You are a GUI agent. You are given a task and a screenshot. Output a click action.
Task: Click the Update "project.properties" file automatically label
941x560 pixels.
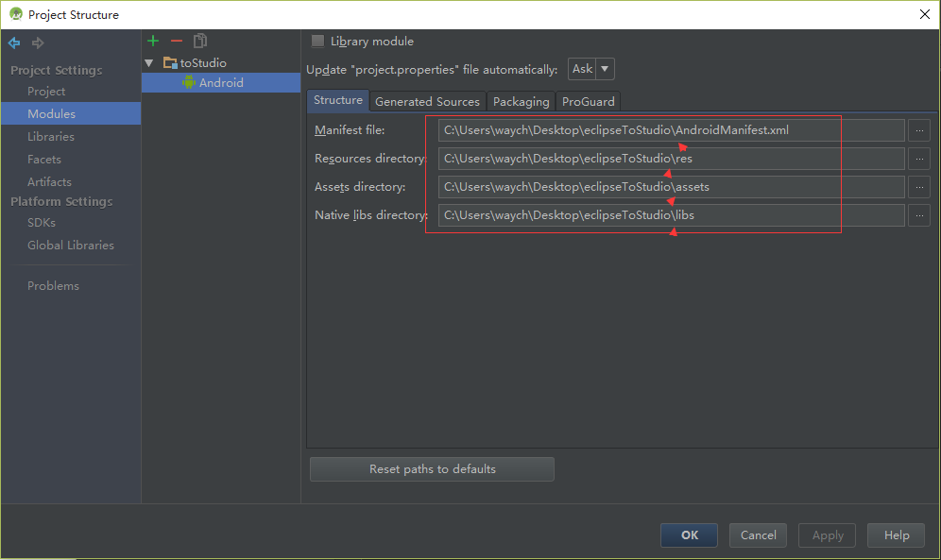[432, 70]
